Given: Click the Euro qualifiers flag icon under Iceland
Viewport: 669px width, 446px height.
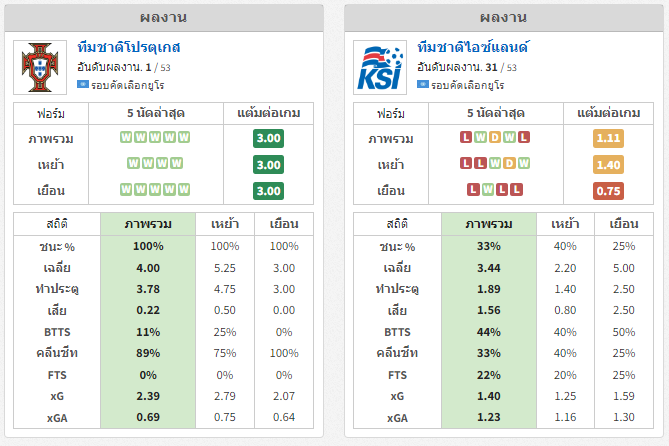Looking at the screenshot, I should coord(423,84).
